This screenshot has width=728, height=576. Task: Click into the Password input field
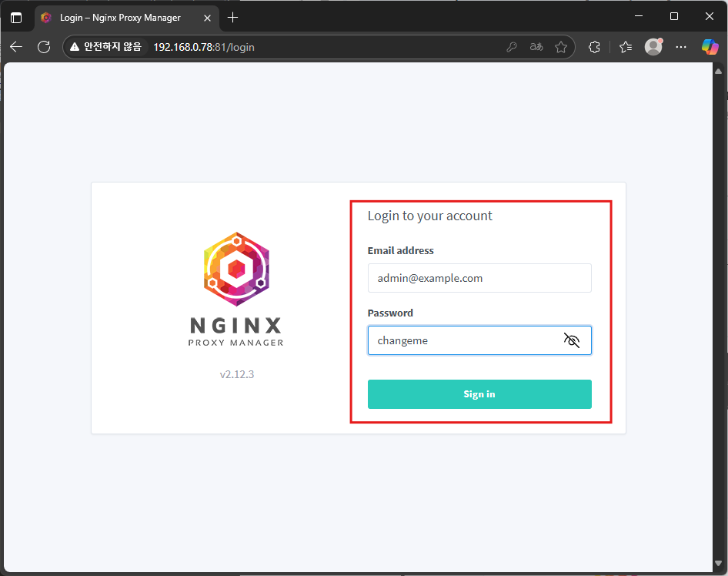click(479, 340)
